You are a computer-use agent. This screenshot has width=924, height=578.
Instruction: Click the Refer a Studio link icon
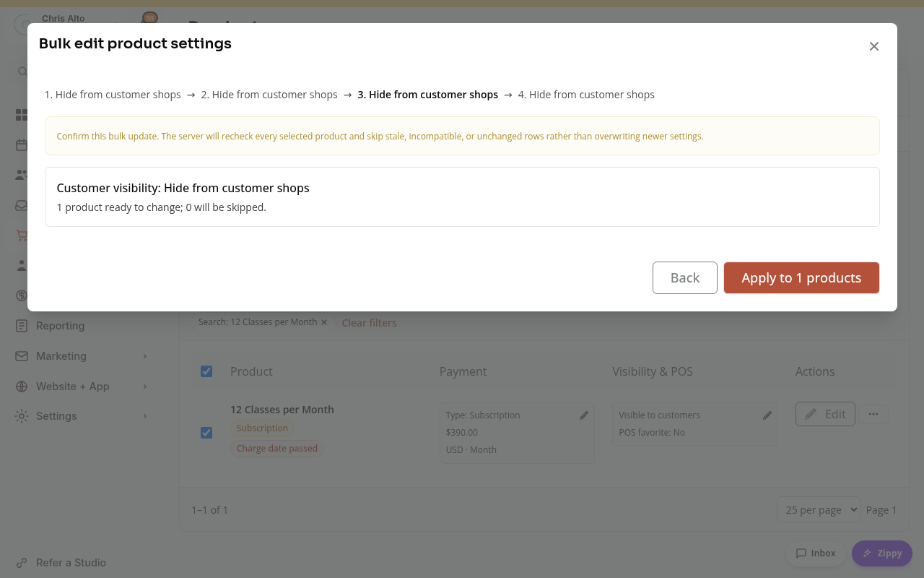22,563
